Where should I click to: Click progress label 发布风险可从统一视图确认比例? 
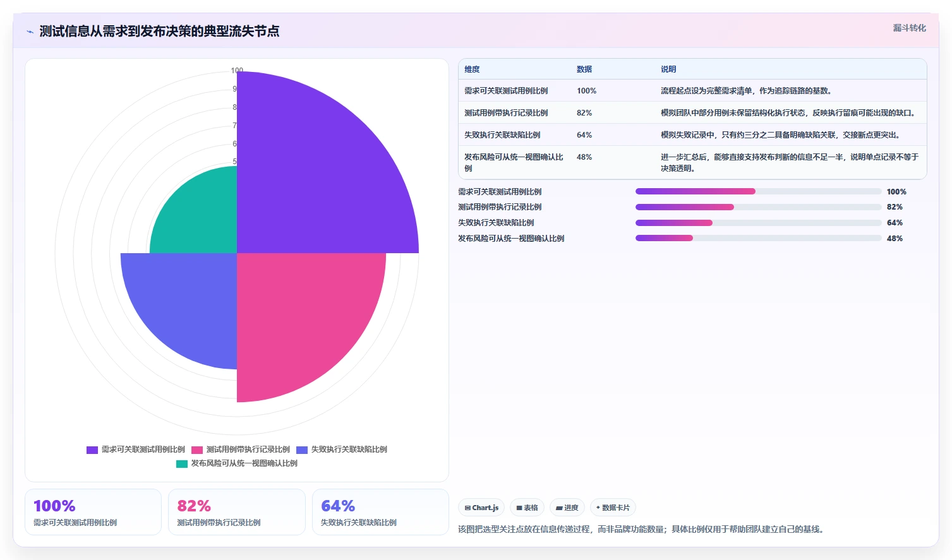point(511,239)
